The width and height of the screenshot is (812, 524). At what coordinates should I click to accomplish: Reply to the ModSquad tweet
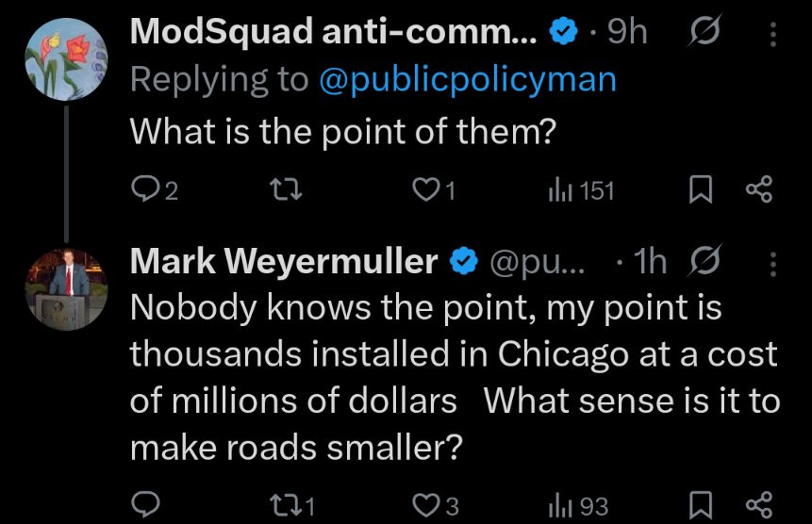tap(144, 191)
